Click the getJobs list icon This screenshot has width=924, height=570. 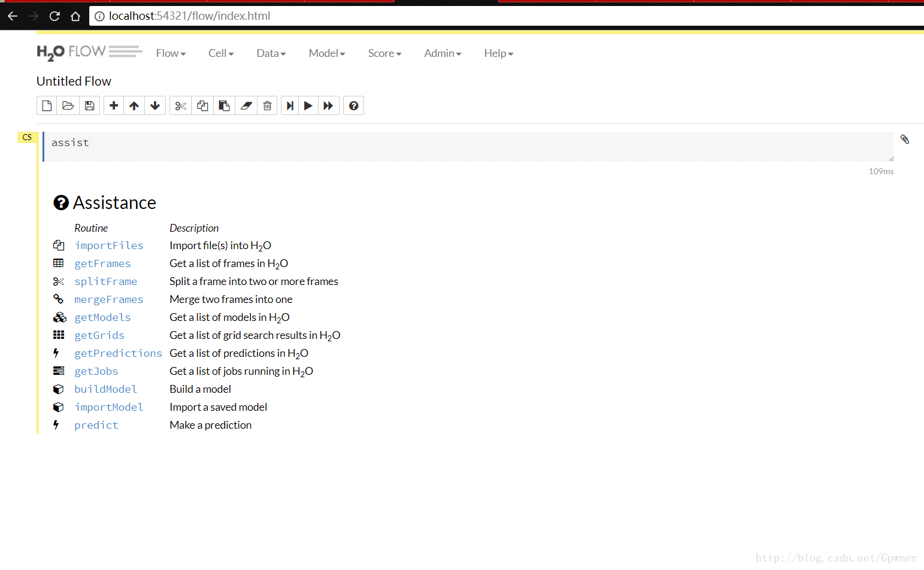point(59,371)
